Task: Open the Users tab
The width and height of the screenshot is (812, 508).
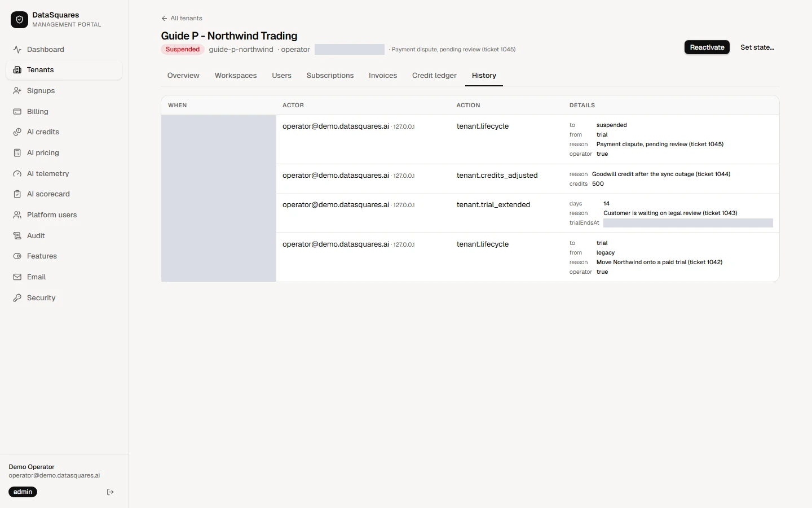Action: tap(281, 76)
